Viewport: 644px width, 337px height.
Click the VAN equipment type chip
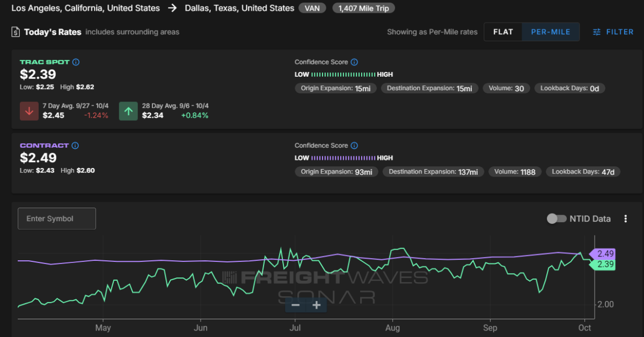tap(312, 8)
